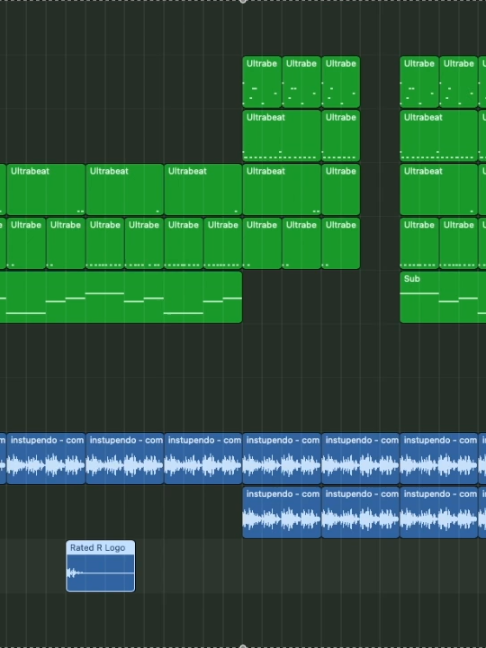486x648 pixels.
Task: Select third full instupendo region on lower audio track
Action: 438,512
